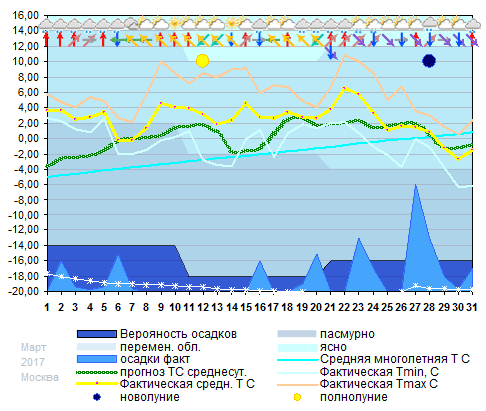Image resolution: width=486 pixels, height=411 pixels.
Task: Click the yellow full moon icon on chart
Action: (x=202, y=61)
